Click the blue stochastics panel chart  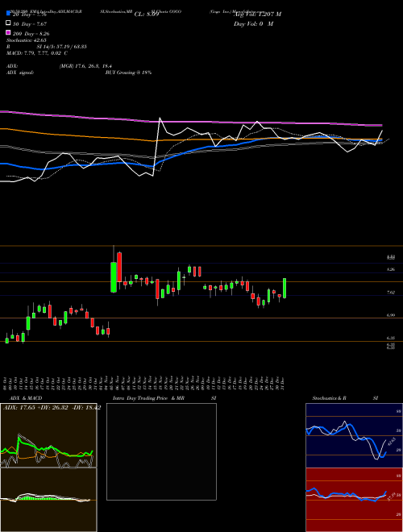pos(354,435)
